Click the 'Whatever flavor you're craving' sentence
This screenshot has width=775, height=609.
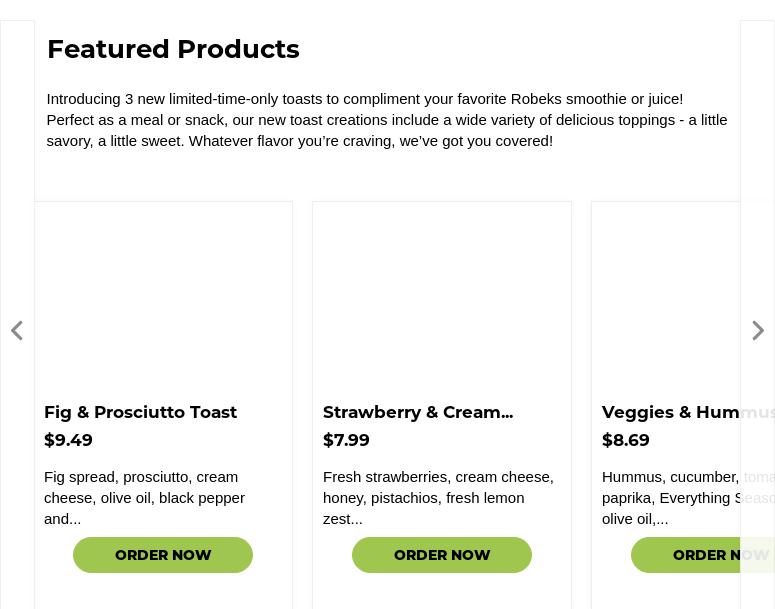pos(370,141)
